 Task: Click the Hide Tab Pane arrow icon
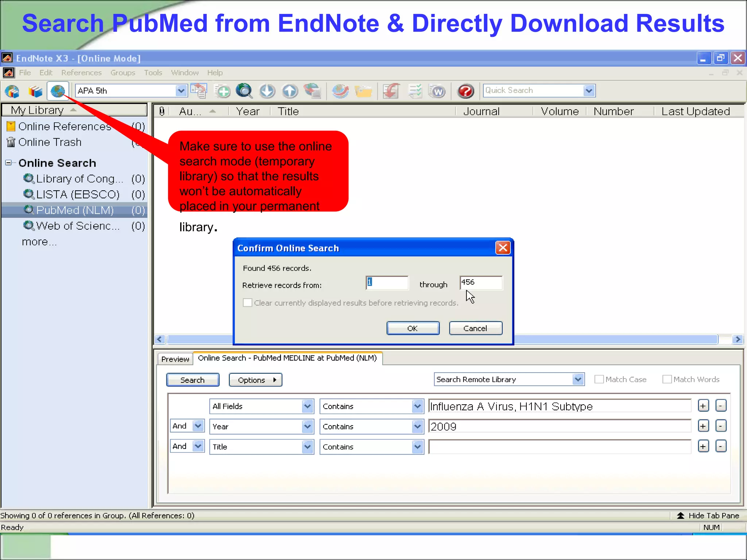point(681,516)
